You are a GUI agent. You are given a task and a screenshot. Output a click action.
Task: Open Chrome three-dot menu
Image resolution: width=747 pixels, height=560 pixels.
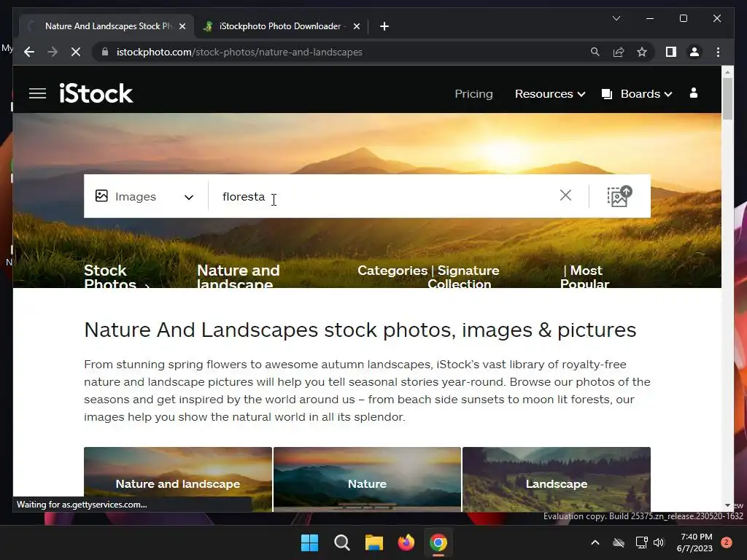(718, 52)
